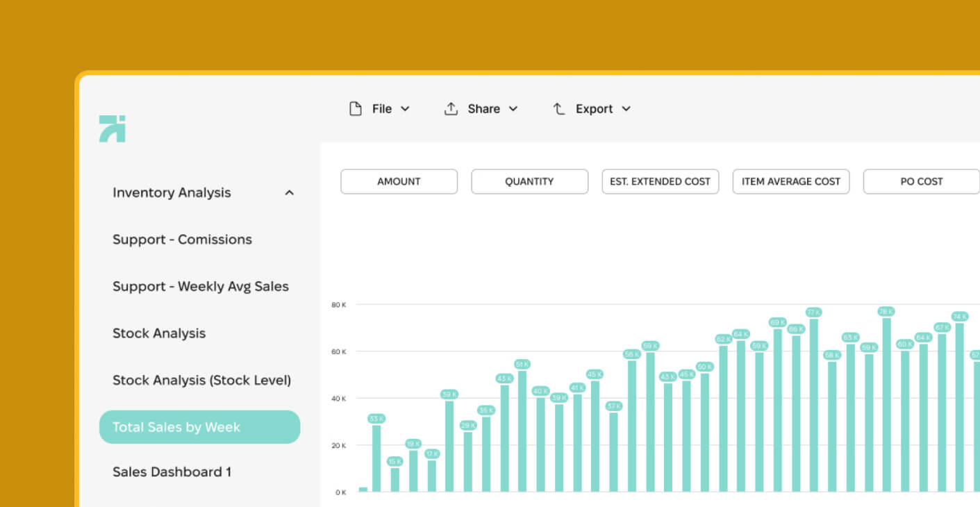
Task: Select the AMOUNT filter button
Action: tap(399, 181)
